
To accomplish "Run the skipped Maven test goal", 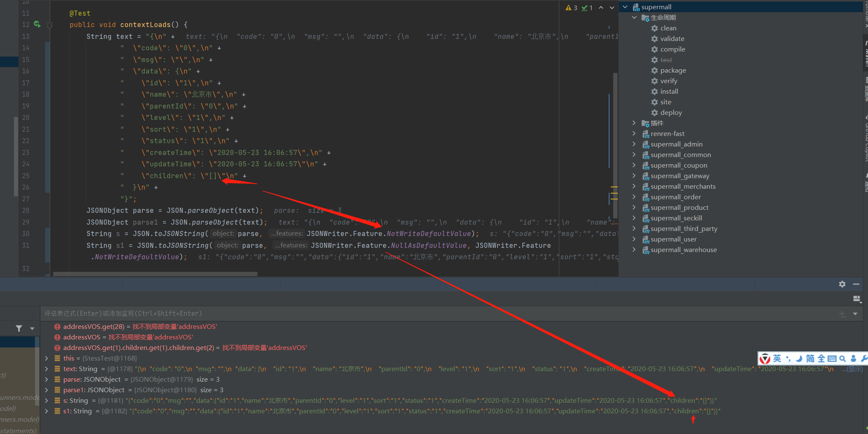I will pos(666,60).
